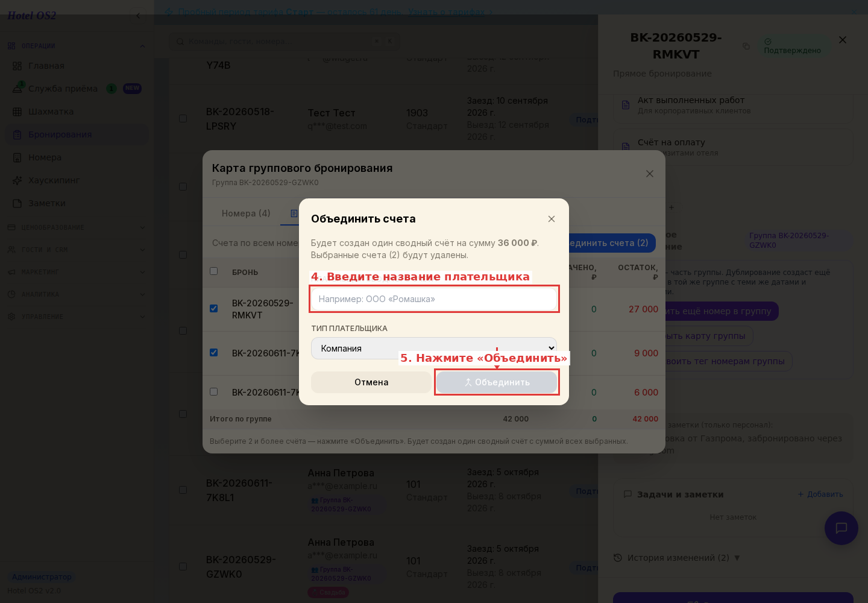Click the document icon of Акт выполненных работ
Image resolution: width=868 pixels, height=603 pixels.
(x=625, y=105)
